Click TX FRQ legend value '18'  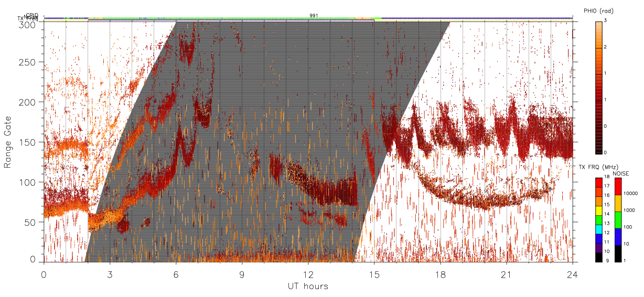(607, 178)
